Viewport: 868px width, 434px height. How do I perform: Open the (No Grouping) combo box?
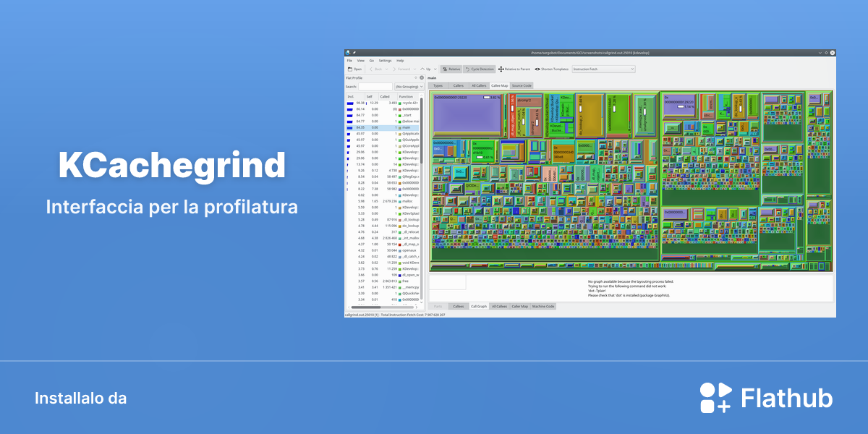coord(409,87)
